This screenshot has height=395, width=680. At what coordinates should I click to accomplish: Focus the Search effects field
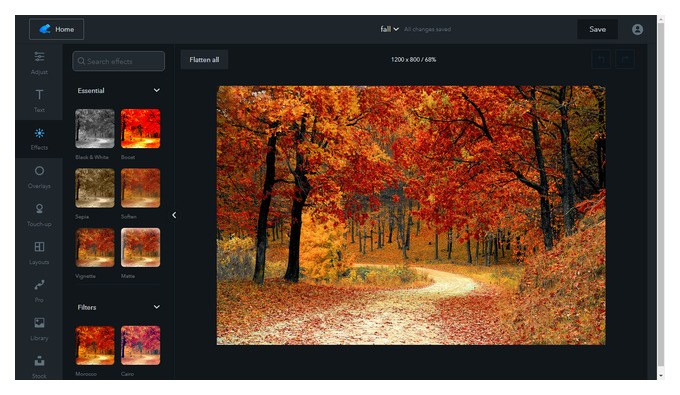point(118,61)
